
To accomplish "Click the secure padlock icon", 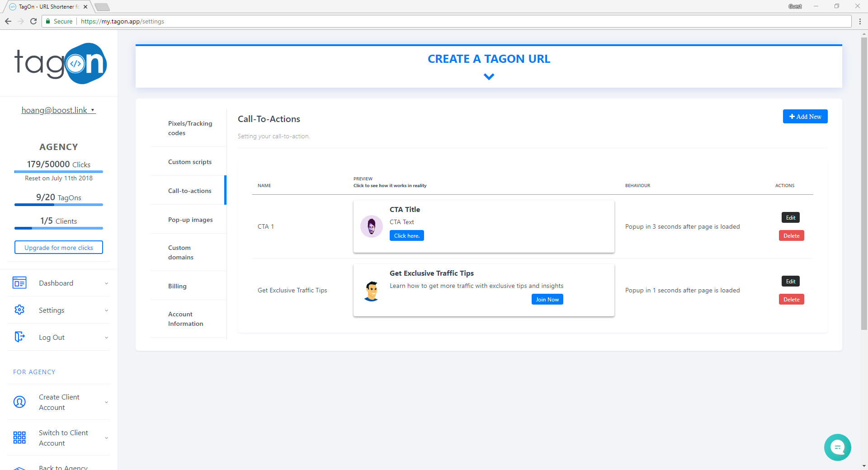I will 48,21.
